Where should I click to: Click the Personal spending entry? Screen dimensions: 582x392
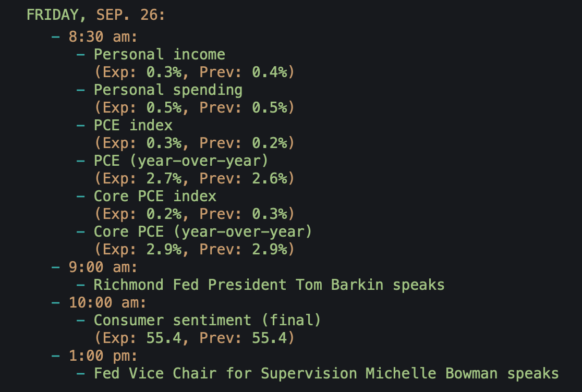168,90
